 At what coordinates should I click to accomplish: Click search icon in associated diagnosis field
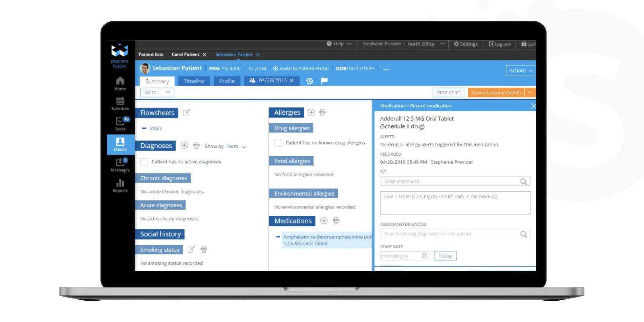(524, 234)
